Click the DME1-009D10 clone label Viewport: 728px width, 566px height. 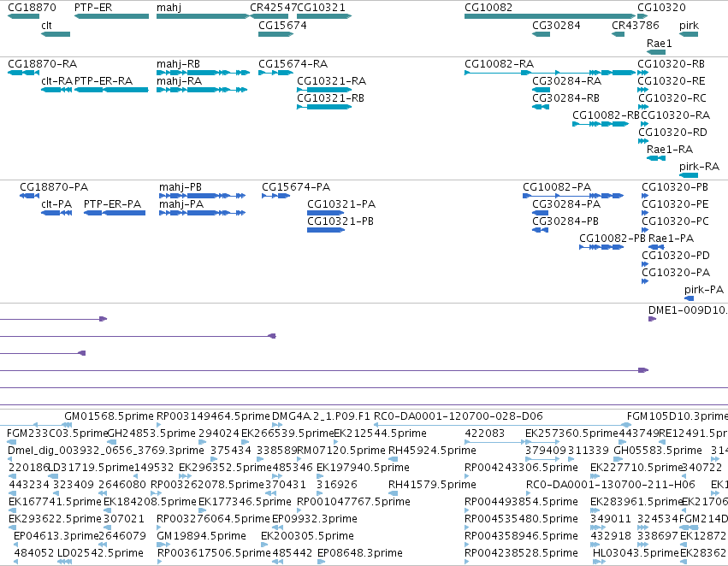pos(687,310)
